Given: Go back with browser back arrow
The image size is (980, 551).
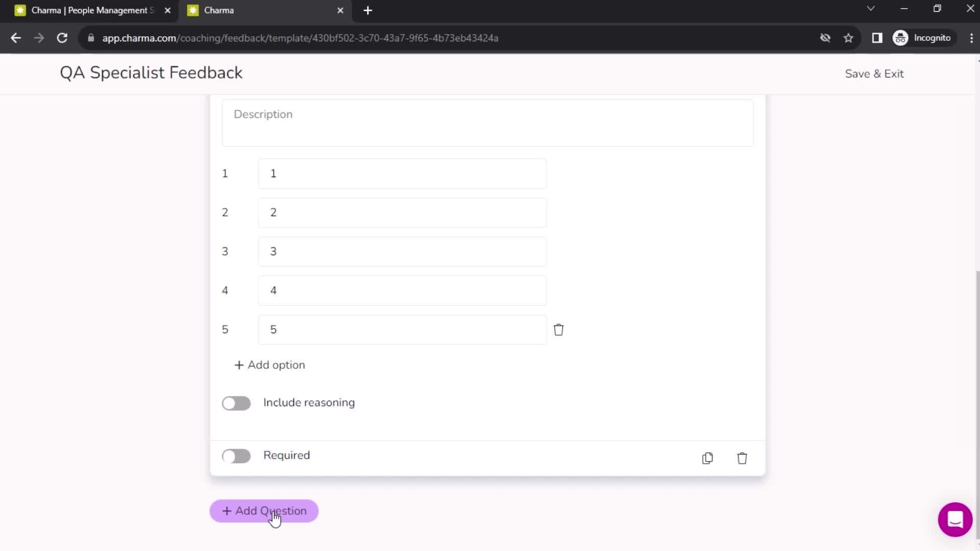Looking at the screenshot, I should point(16,38).
